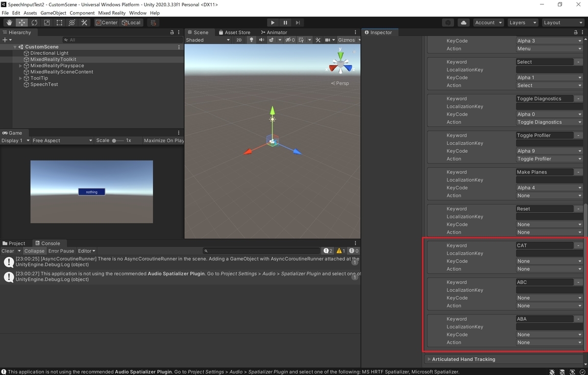This screenshot has width=588, height=375.
Task: Toggle the 2D scene view mode
Action: pyautogui.click(x=239, y=40)
